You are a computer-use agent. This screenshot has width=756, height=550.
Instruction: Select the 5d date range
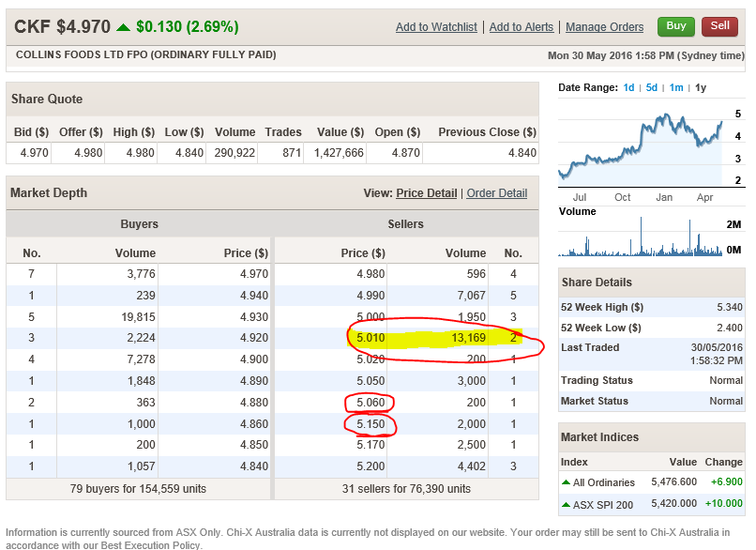pos(651,87)
